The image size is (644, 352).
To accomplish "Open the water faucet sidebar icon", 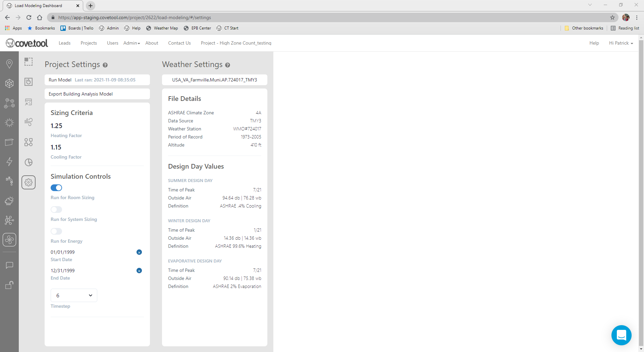I will pyautogui.click(x=9, y=181).
